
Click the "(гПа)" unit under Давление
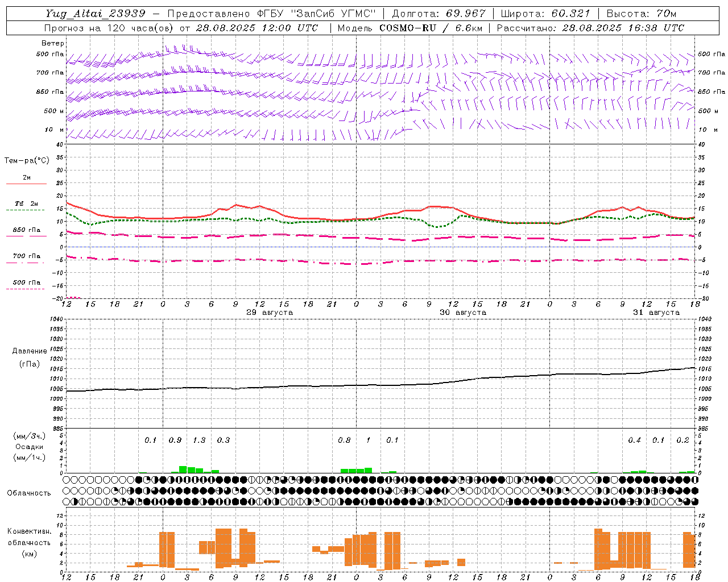click(x=30, y=364)
